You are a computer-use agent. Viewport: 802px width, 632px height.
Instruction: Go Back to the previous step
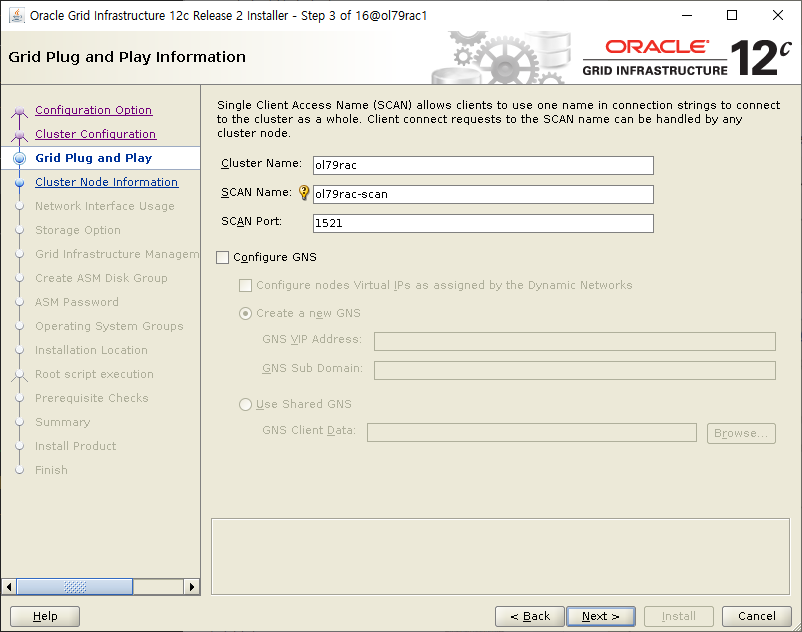(530, 616)
